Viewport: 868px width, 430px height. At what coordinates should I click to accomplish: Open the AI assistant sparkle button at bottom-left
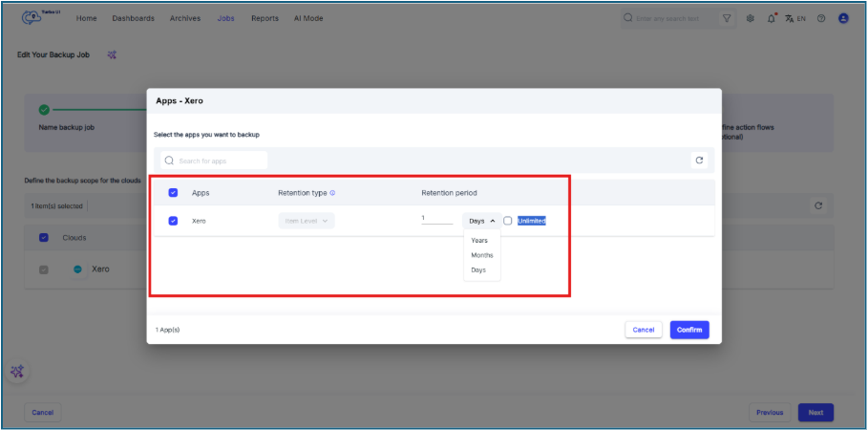pos(17,372)
